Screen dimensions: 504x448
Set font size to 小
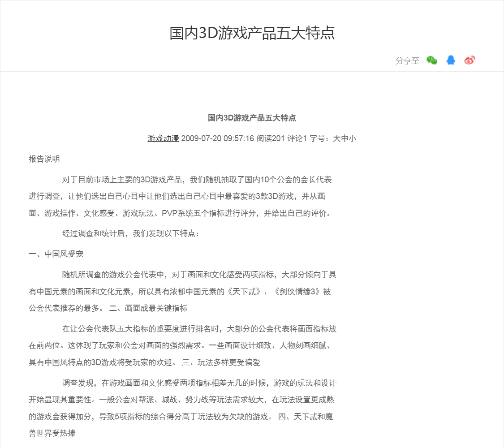352,138
